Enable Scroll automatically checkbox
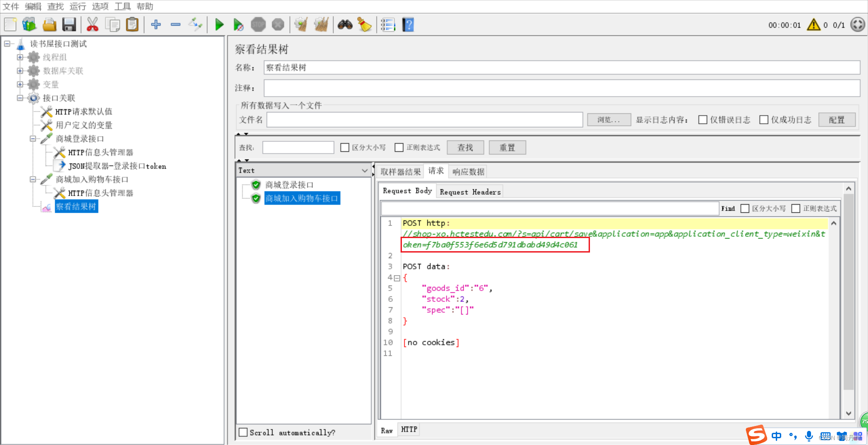The image size is (868, 445). tap(243, 432)
